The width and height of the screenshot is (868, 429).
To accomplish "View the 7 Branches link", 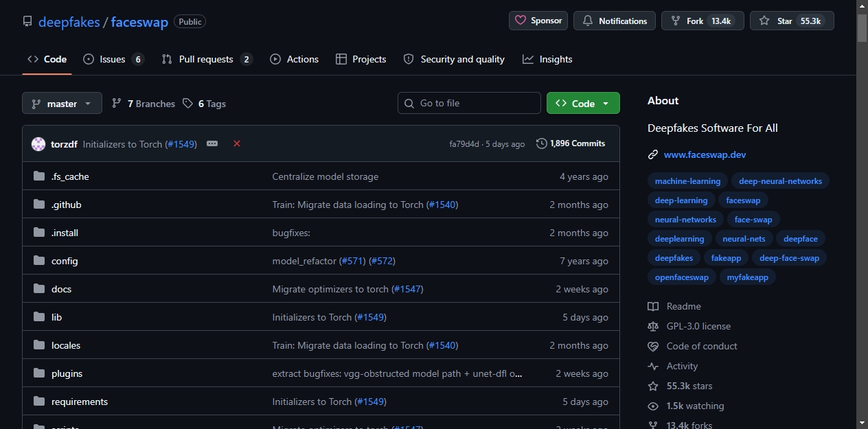I will tap(143, 104).
